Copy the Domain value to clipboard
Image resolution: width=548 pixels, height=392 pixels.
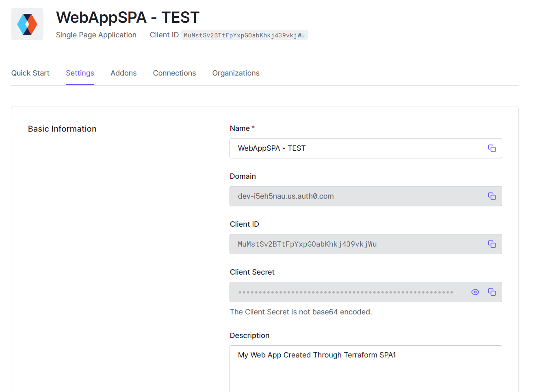click(492, 196)
